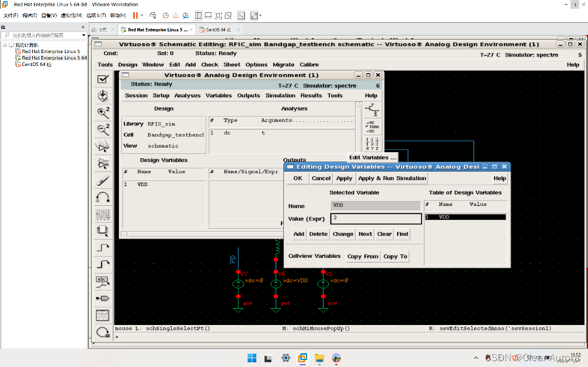588x367 pixels.
Task: Click the VMware show library sidebar layout icon
Action: pos(199,15)
